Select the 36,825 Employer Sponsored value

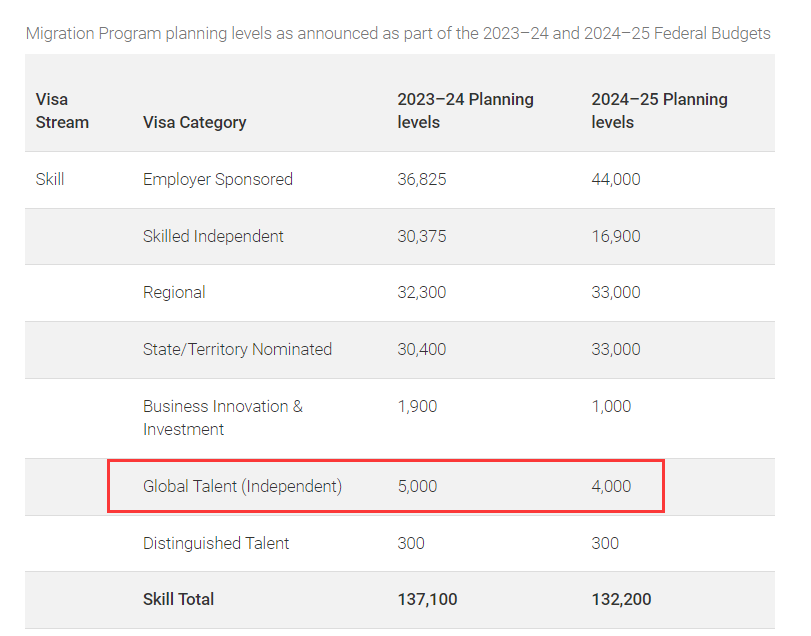point(422,179)
